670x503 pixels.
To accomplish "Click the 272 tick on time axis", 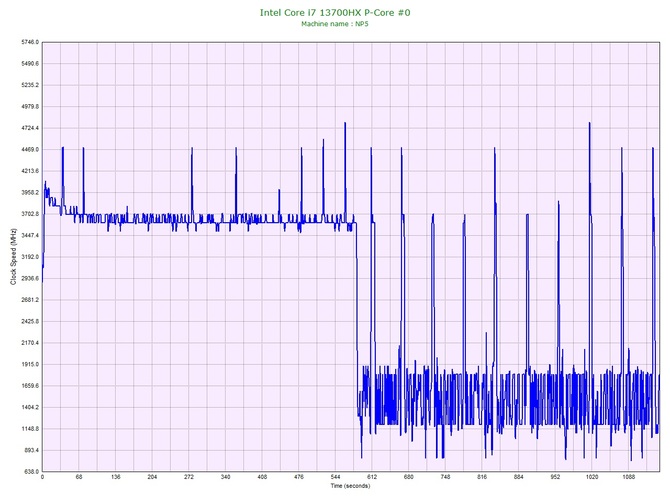I will (189, 477).
